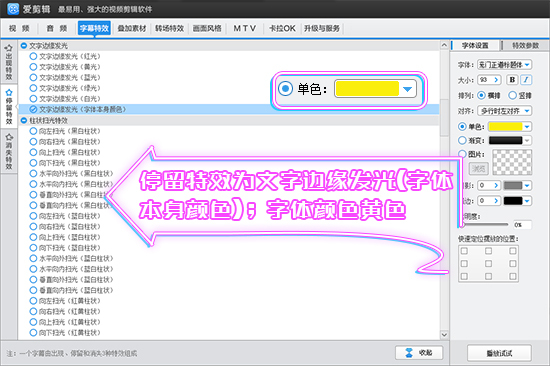Collapse the 柱状扫光特效 effect group
This screenshot has height=366, width=550.
(x=24, y=120)
